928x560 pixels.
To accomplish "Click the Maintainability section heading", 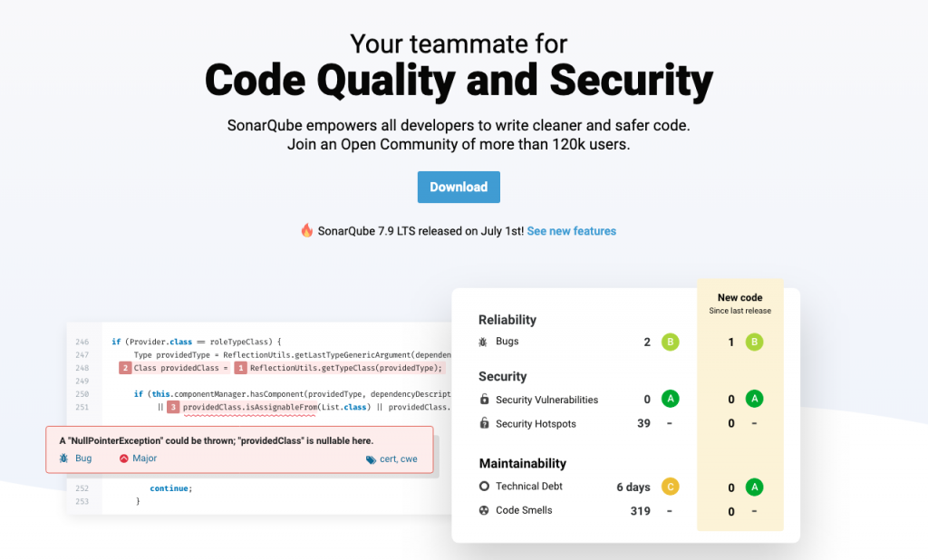I will pos(523,464).
